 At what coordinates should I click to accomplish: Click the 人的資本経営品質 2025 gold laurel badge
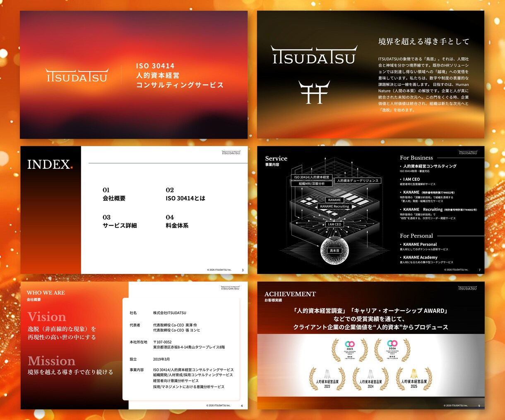414,379
